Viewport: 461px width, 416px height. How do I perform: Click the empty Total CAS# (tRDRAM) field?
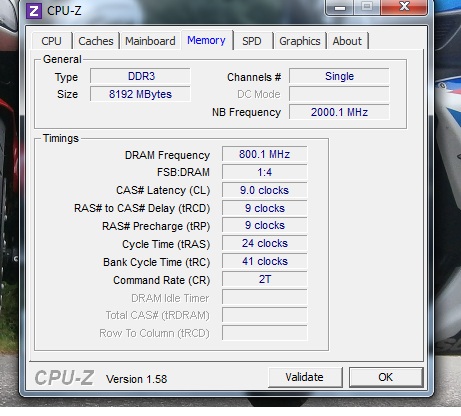(264, 315)
